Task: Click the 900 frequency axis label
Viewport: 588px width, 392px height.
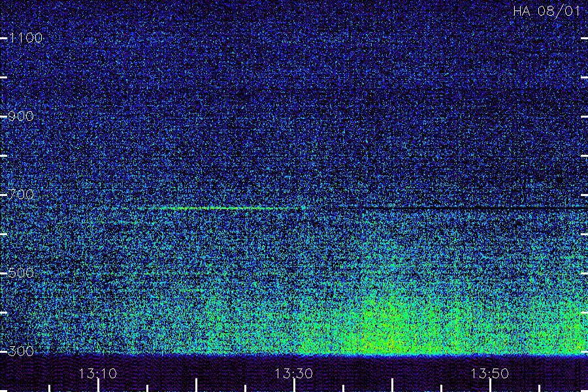Action: coord(21,116)
